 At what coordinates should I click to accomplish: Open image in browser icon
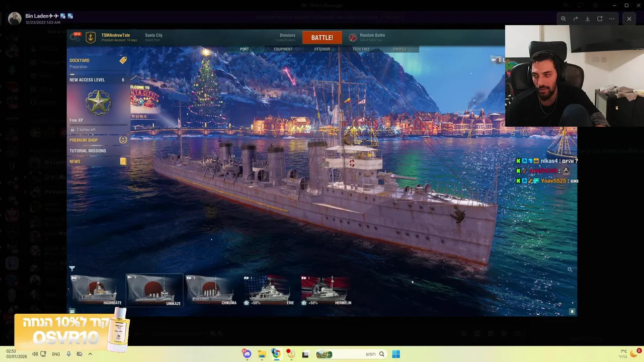(x=600, y=19)
